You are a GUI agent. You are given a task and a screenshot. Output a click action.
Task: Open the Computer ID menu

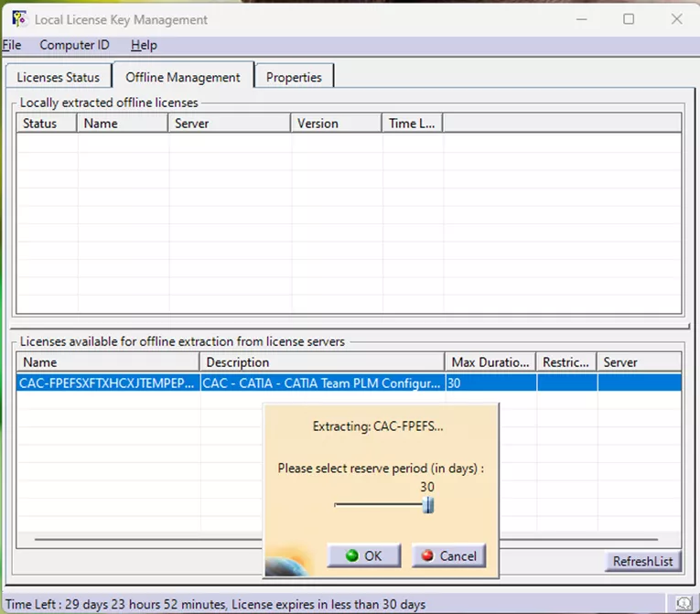pos(74,45)
